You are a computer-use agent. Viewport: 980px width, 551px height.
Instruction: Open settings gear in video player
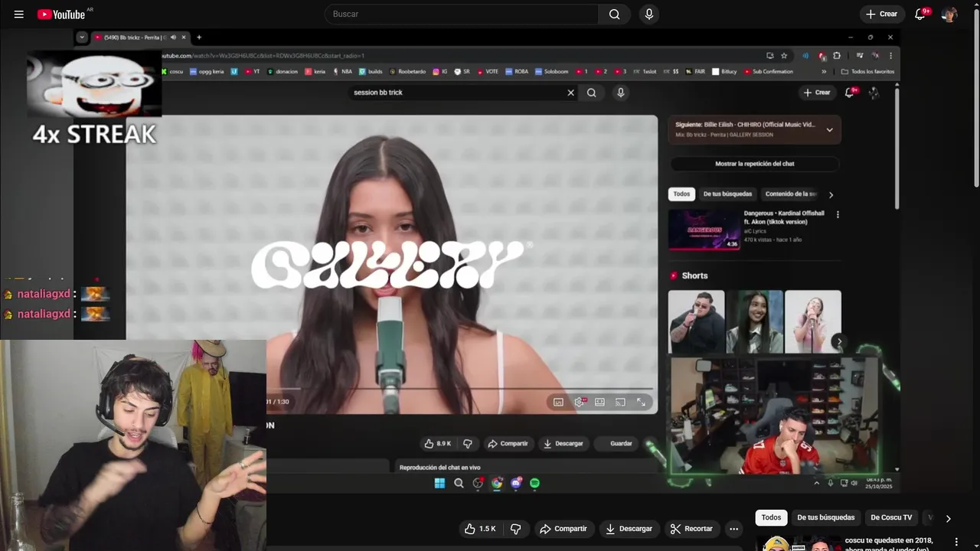click(580, 402)
